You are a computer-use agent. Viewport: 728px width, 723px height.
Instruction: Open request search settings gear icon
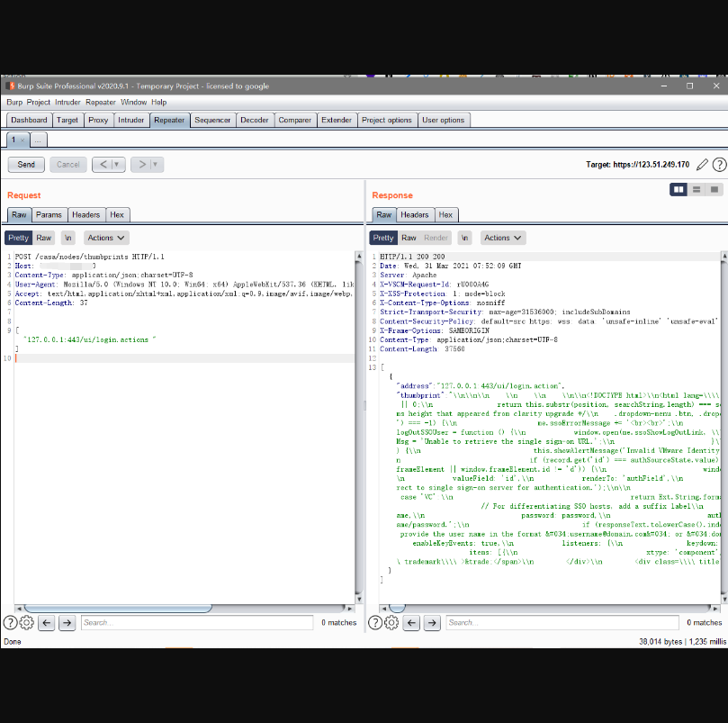point(27,622)
